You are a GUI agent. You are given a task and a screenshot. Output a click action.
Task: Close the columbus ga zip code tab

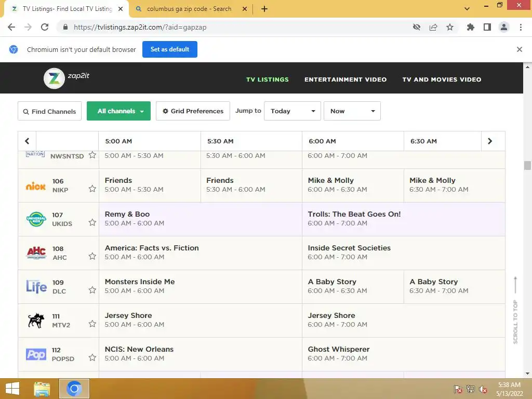pos(245,9)
